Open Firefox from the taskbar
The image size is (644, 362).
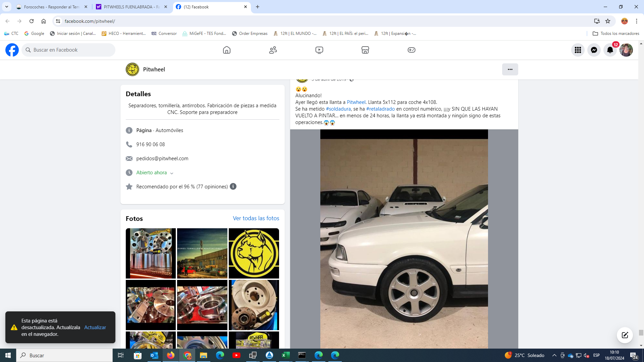(x=171, y=355)
